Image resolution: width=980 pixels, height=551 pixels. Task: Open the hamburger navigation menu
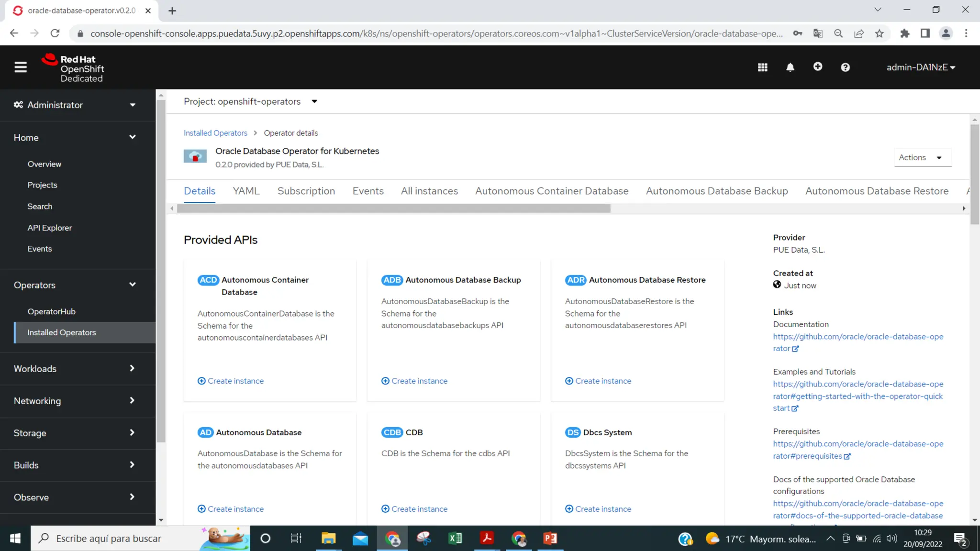[20, 67]
